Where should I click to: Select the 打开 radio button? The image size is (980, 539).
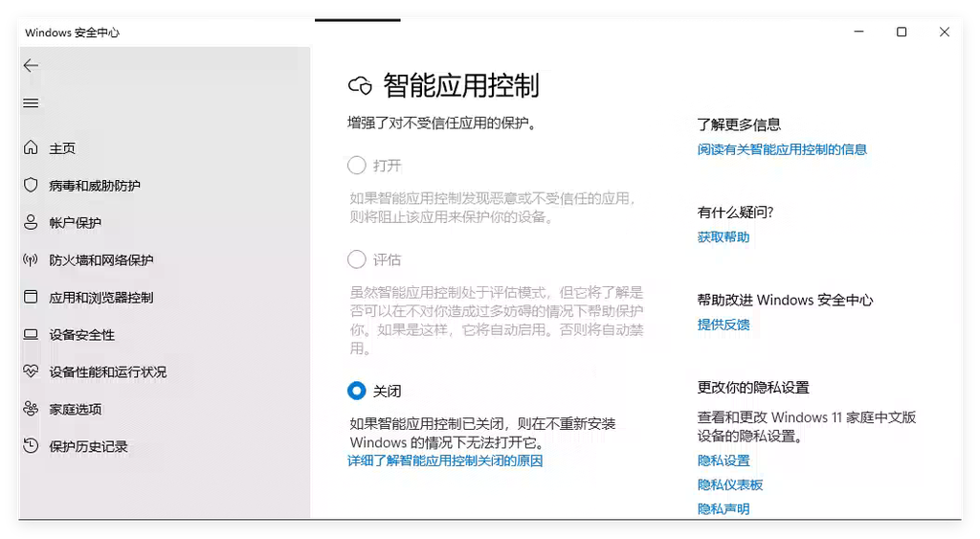[x=356, y=165]
